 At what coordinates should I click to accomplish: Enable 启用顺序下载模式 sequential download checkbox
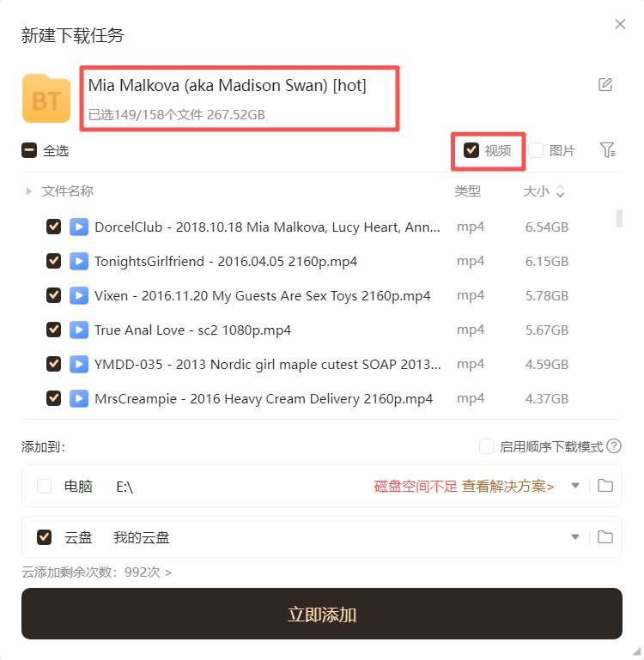tap(487, 446)
